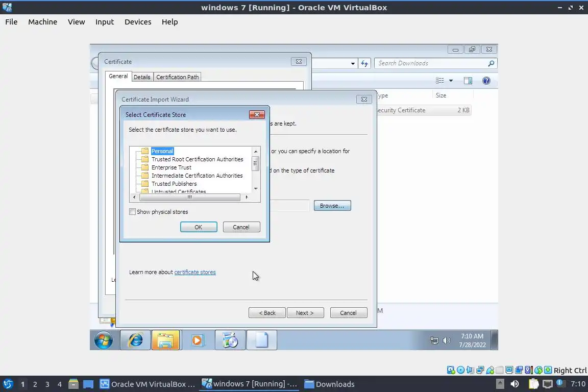588x392 pixels.
Task: Switch to the Downloads host taskbar entry
Action: click(330, 384)
